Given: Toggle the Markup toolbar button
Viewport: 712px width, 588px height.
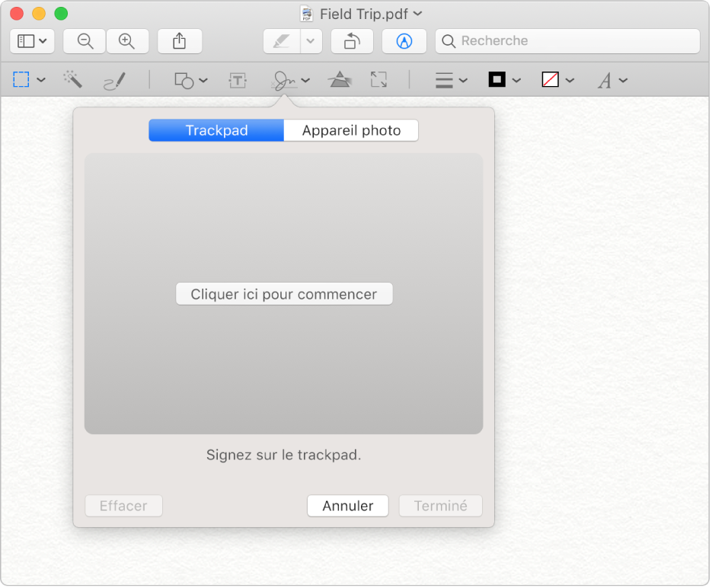Looking at the screenshot, I should (404, 41).
